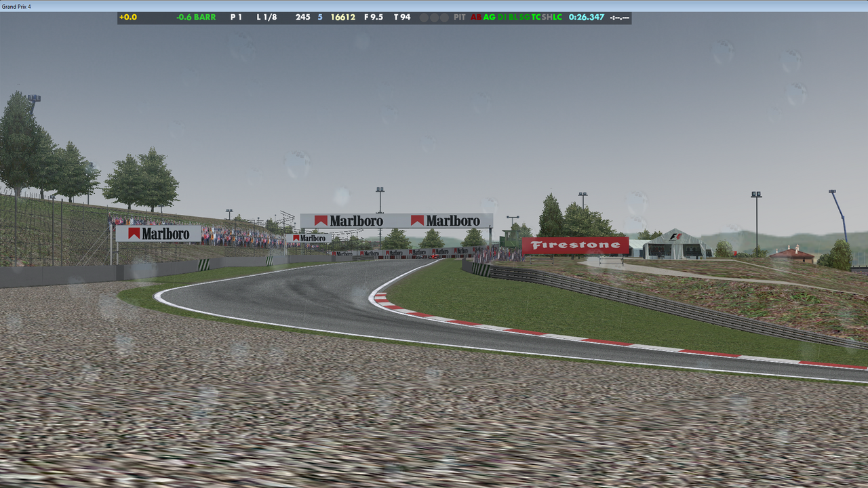Click the grey SH driving aid indicator

547,17
